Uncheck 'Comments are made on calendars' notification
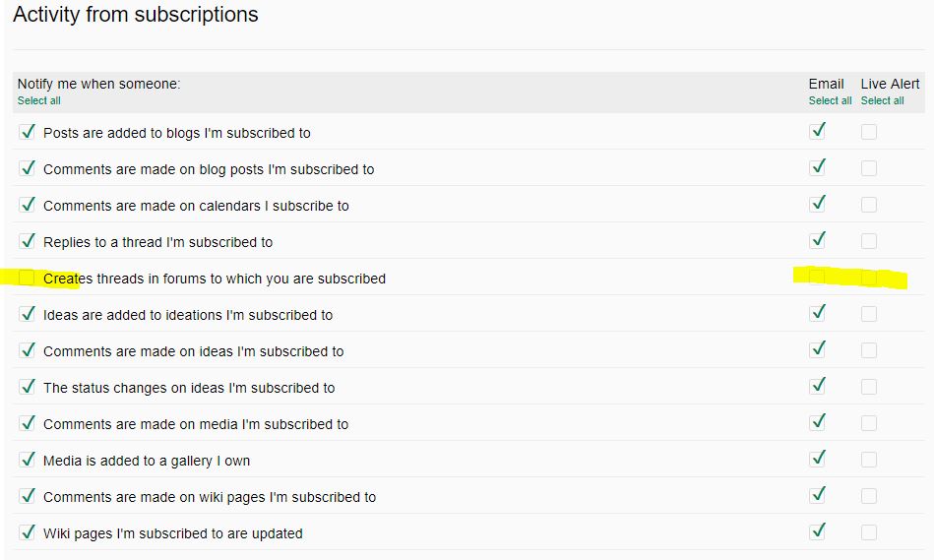Viewport: 934px width, 560px height. (27, 205)
